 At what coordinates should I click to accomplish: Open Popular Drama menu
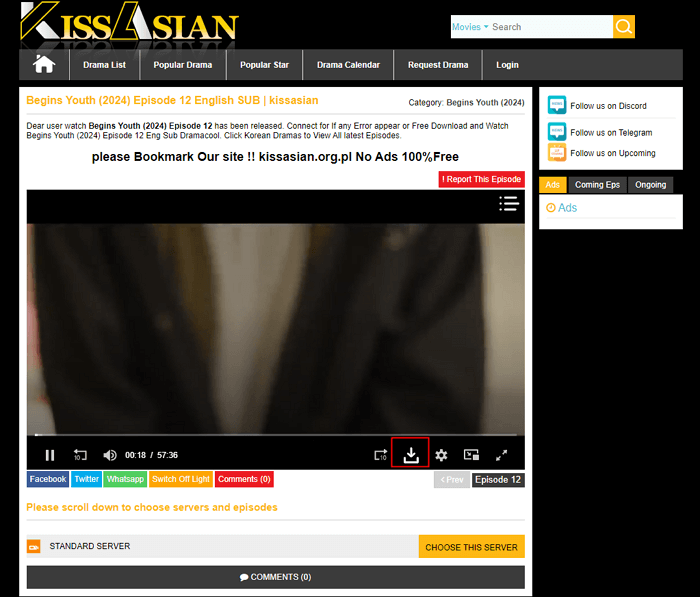click(x=183, y=65)
